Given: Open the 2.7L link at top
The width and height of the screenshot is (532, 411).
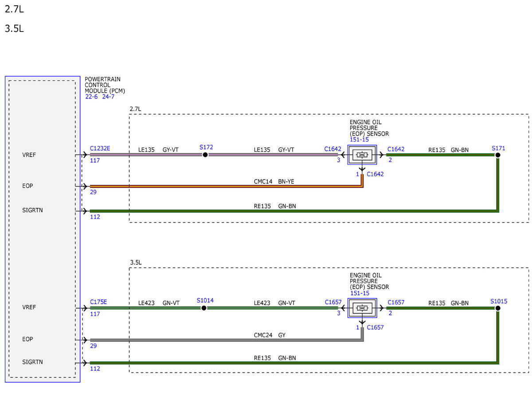Looking at the screenshot, I should (x=14, y=9).
